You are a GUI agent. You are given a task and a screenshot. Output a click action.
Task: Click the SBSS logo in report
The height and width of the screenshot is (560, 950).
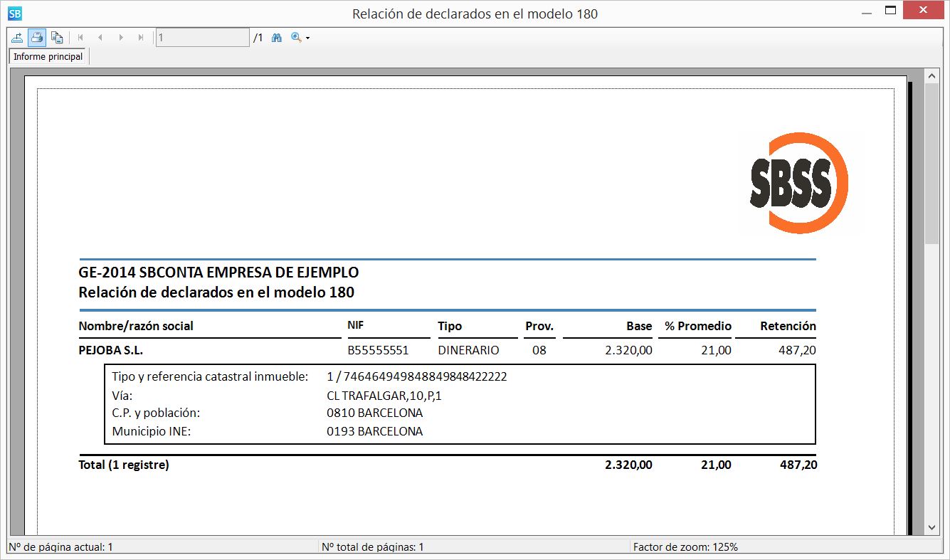click(798, 183)
